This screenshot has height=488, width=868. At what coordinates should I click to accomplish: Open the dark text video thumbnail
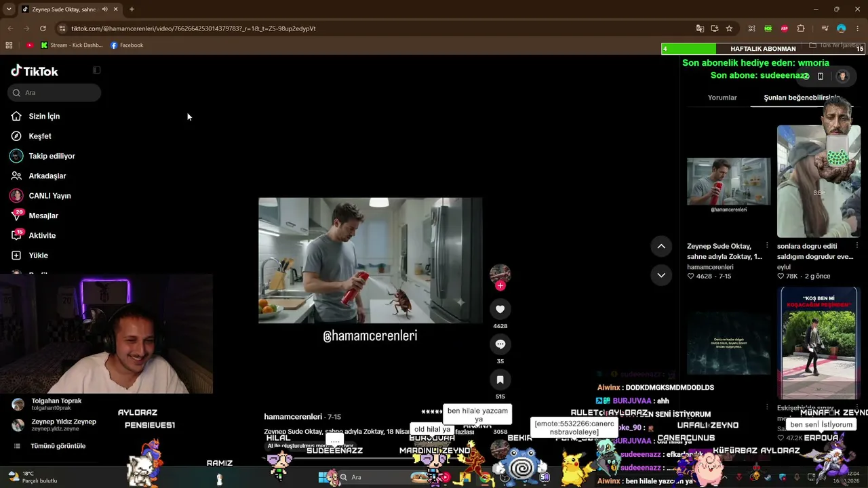pyautogui.click(x=729, y=343)
